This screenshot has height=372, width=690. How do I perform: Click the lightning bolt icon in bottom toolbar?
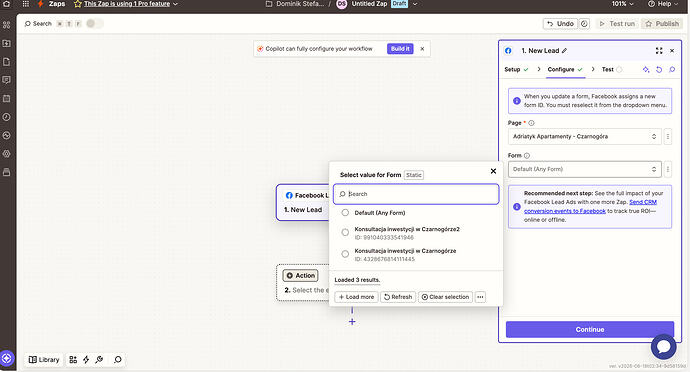coord(86,360)
